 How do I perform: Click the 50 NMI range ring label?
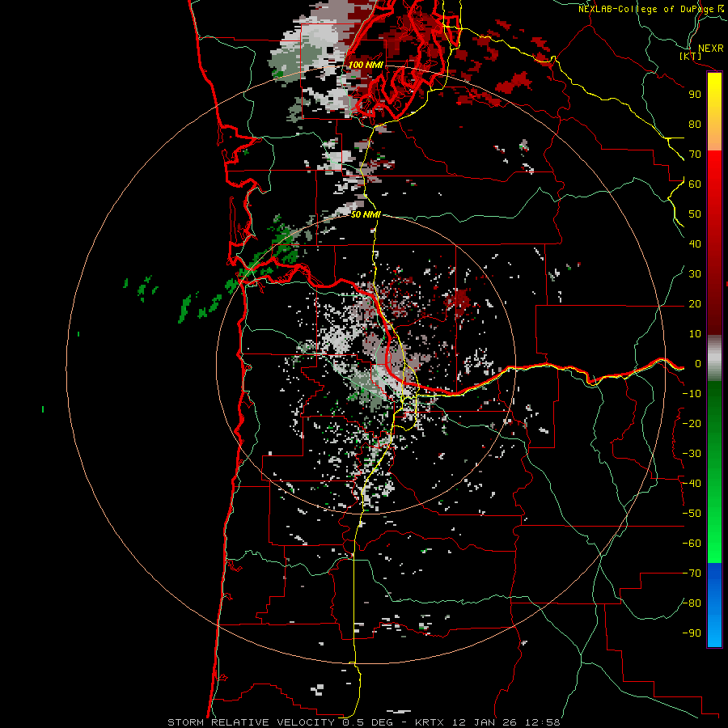(366, 214)
